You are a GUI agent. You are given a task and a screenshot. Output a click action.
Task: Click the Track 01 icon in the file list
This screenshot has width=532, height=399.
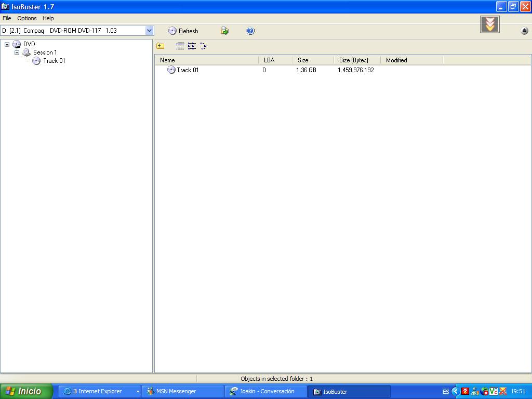coord(171,70)
